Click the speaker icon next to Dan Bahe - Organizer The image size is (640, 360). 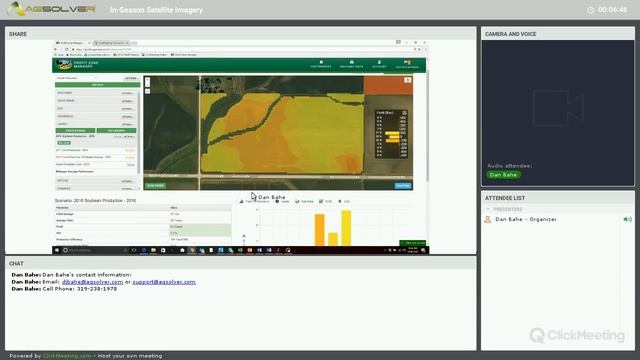(x=627, y=219)
